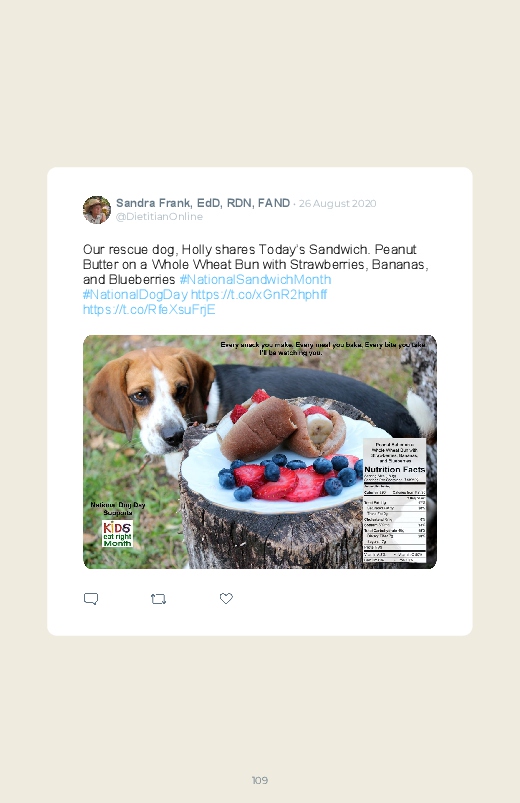520x803 pixels.
Task: Open the #NationalSandwichMonth hashtag
Action: click(x=255, y=280)
